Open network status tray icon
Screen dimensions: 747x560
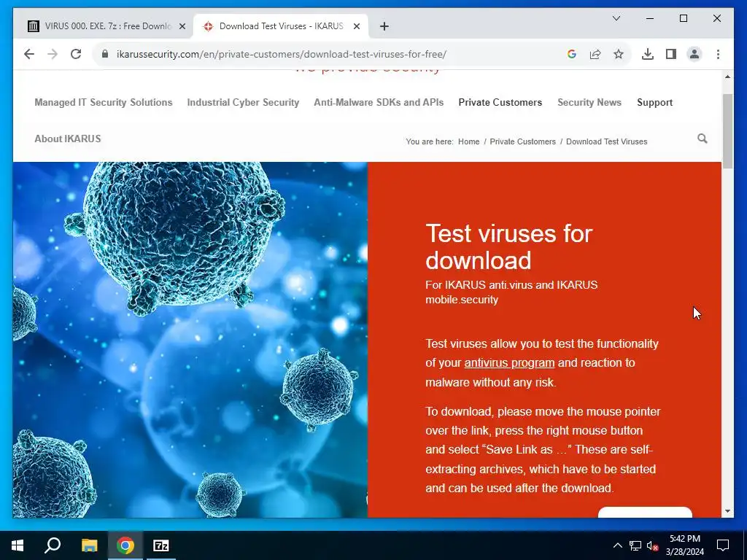pos(635,545)
